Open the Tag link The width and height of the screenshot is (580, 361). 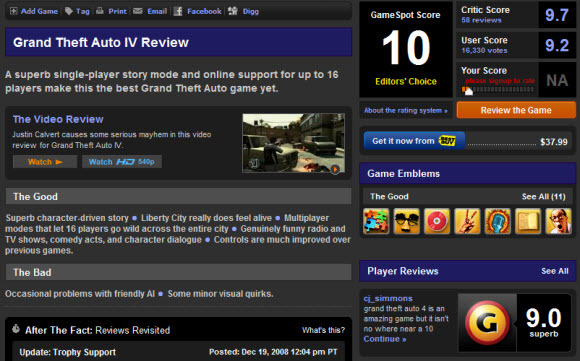[x=82, y=11]
